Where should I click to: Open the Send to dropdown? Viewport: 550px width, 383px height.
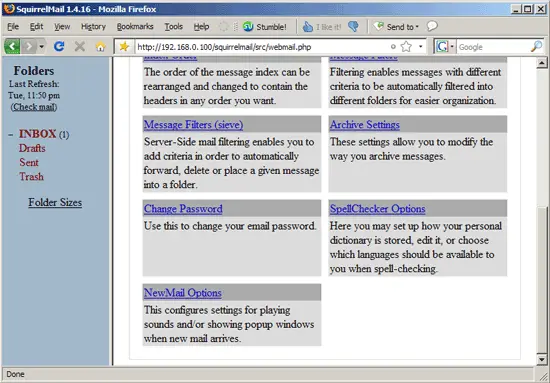[396, 27]
